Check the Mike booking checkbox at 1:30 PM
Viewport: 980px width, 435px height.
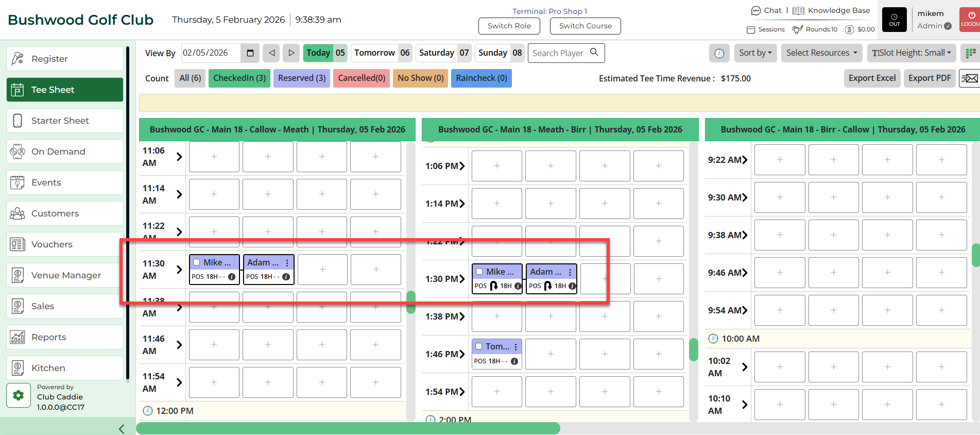click(x=479, y=272)
